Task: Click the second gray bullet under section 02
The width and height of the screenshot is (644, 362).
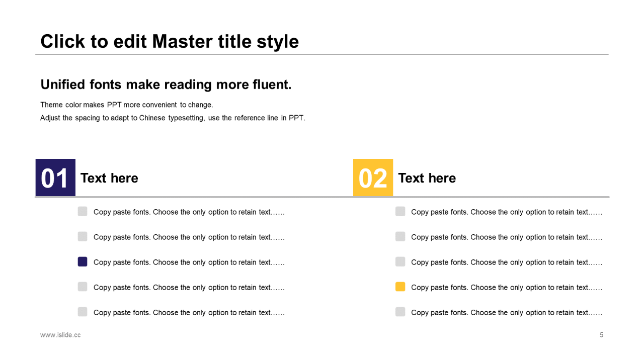Action: tap(400, 236)
